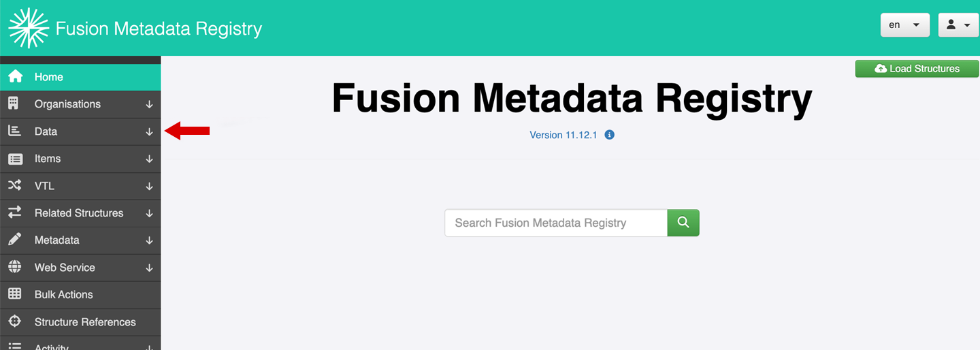This screenshot has height=350, width=980.
Task: Click the Items list icon
Action: (x=15, y=159)
